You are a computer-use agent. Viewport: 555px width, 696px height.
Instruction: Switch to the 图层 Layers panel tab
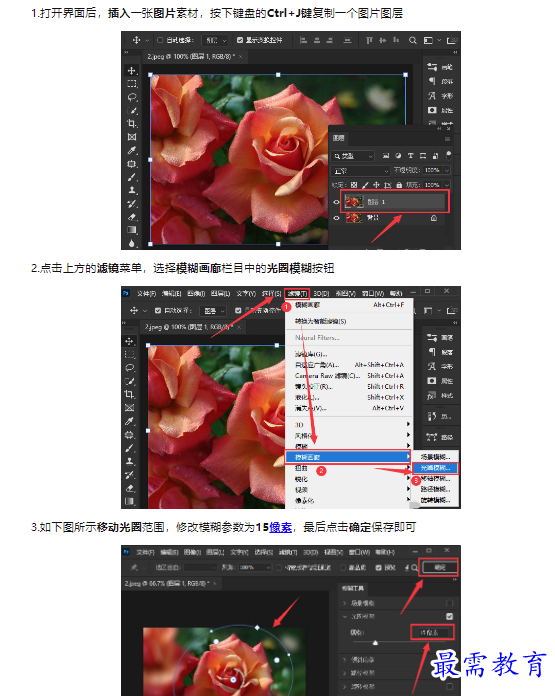pyautogui.click(x=338, y=138)
